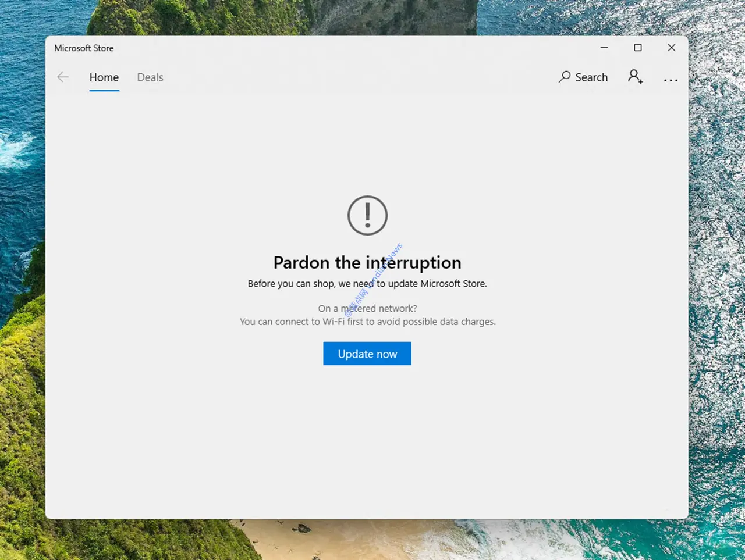The image size is (745, 560).
Task: Click the 'On a metered network?' text
Action: pos(367,308)
